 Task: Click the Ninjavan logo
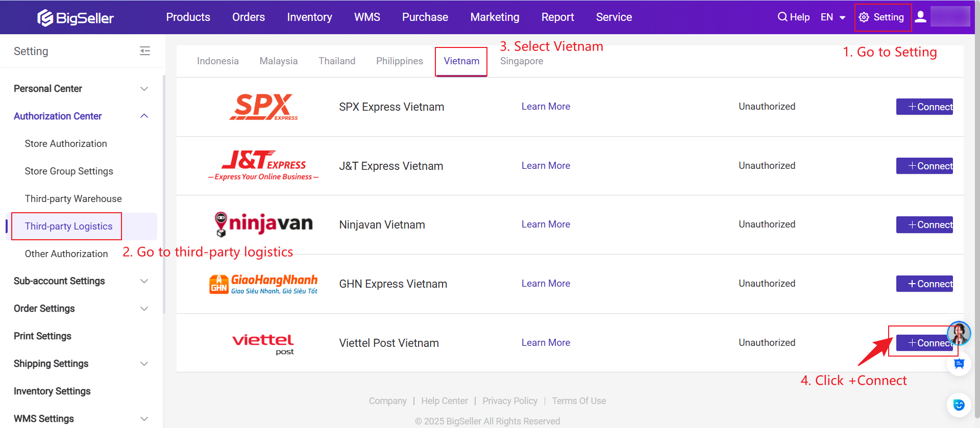[x=263, y=224]
